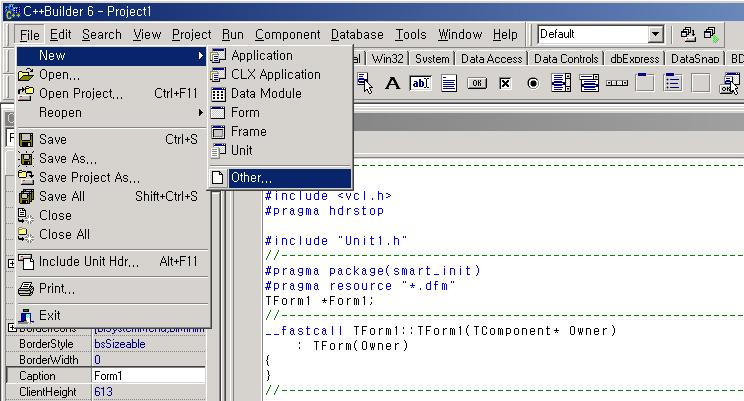
Task: Open the Run menu
Action: [232, 35]
